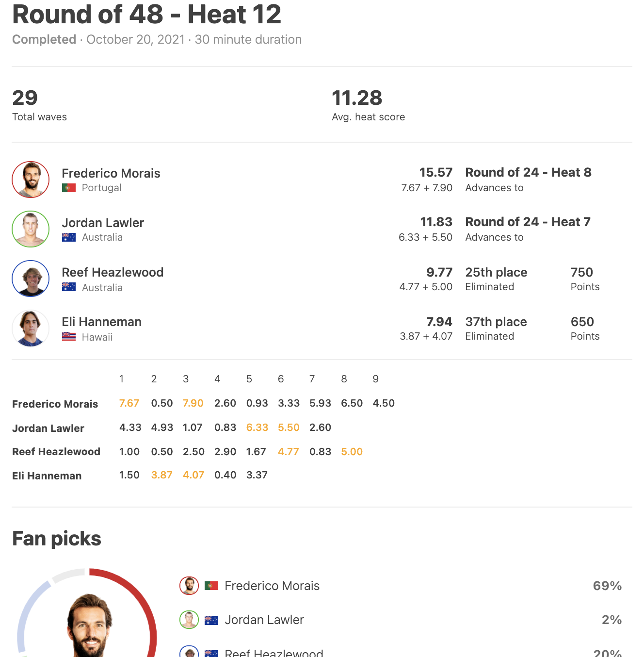Click Jordan Lawler's green-ringed avatar
This screenshot has width=644, height=657.
tap(31, 229)
